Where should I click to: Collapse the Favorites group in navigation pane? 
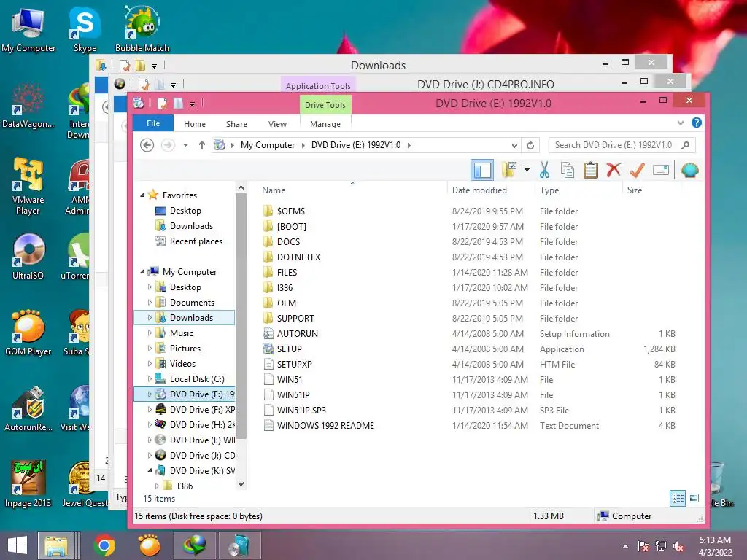[x=142, y=195]
